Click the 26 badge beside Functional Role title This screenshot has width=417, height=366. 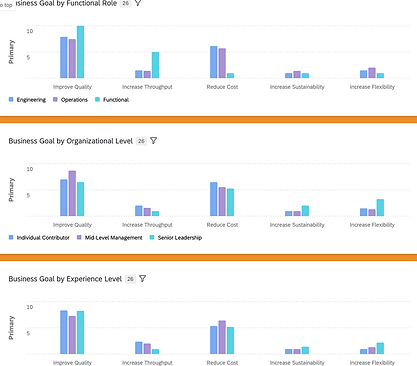[125, 3]
